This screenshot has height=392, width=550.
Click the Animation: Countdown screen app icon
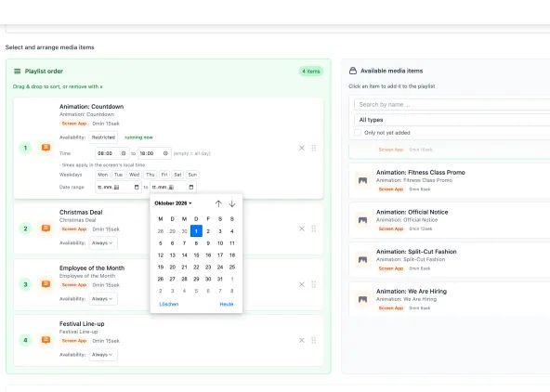point(46,148)
